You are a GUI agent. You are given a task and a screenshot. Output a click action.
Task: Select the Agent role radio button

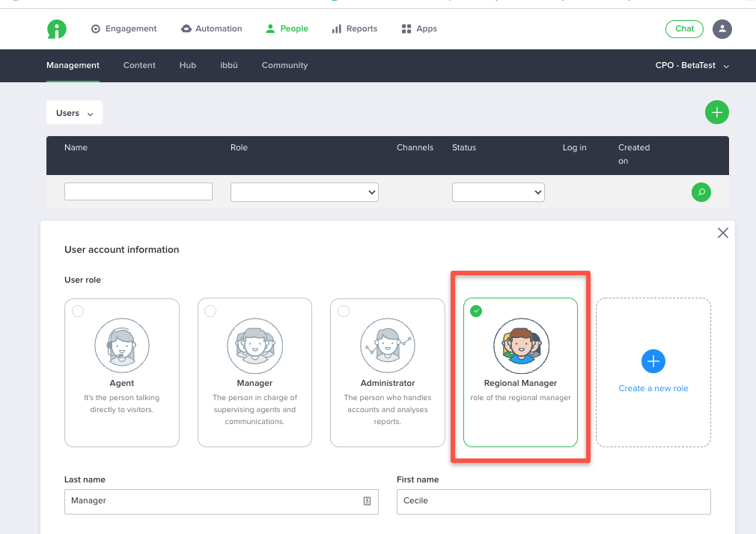78,311
